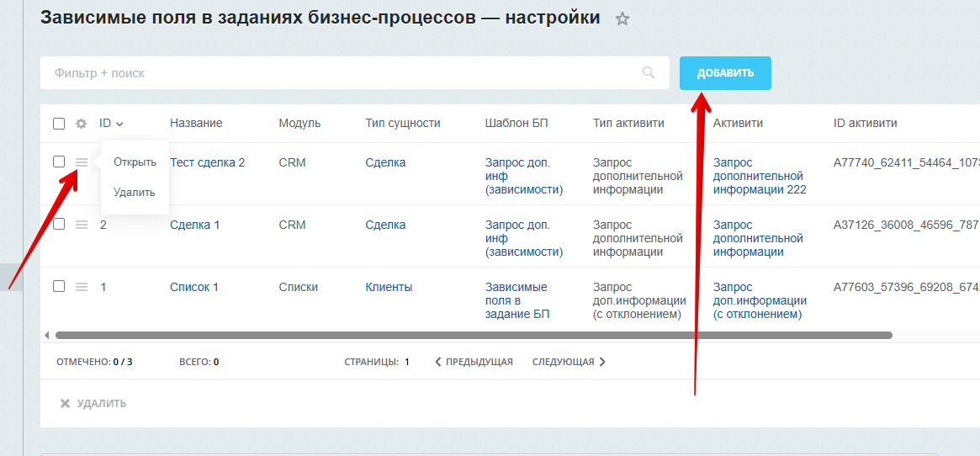Check the checkbox for row Сделка 1
This screenshot has width=980, height=456.
point(59,224)
